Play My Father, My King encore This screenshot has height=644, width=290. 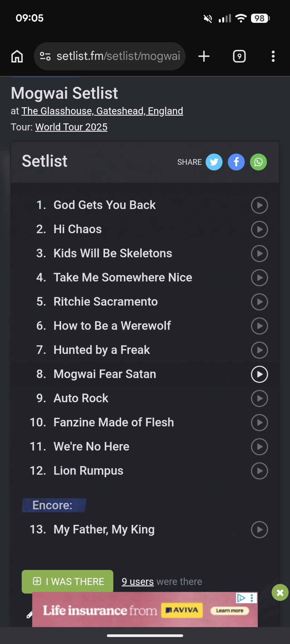pyautogui.click(x=259, y=530)
